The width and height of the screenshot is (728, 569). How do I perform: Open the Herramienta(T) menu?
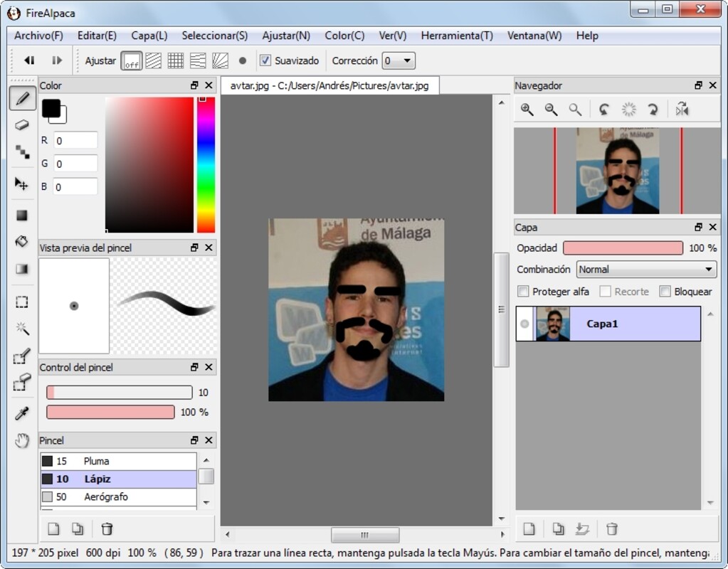pyautogui.click(x=456, y=36)
